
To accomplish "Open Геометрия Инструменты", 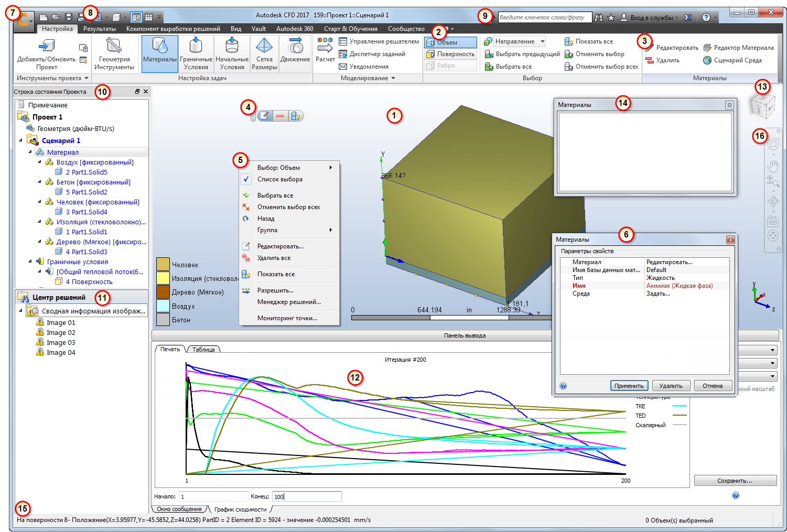I will pos(114,53).
